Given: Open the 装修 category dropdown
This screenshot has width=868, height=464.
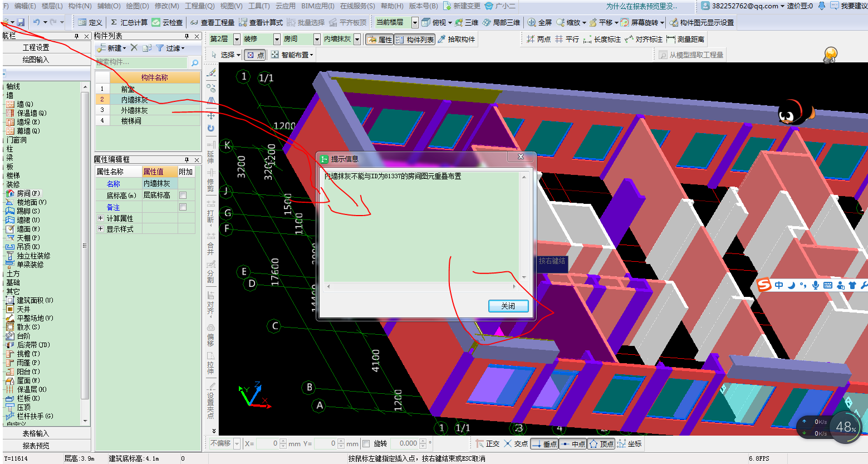Looking at the screenshot, I should coord(277,39).
